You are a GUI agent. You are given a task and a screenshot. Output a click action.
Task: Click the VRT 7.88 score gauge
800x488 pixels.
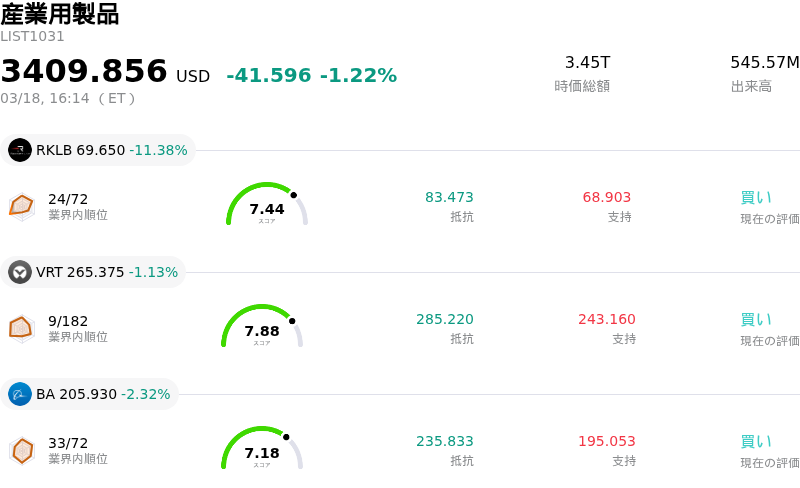pos(262,328)
